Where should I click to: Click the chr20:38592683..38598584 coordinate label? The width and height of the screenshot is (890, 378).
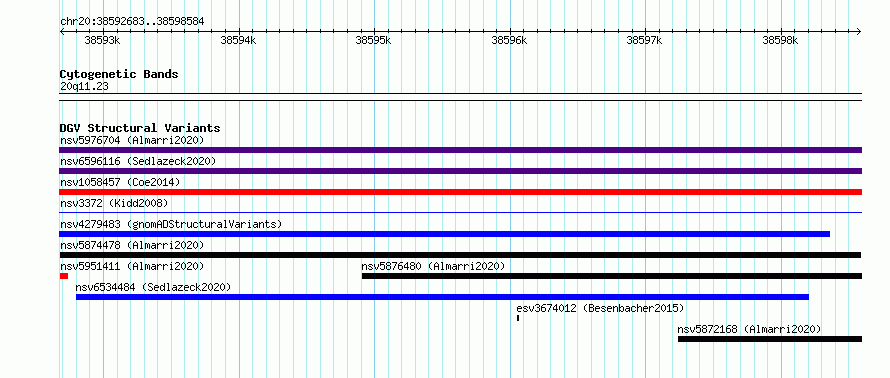132,22
